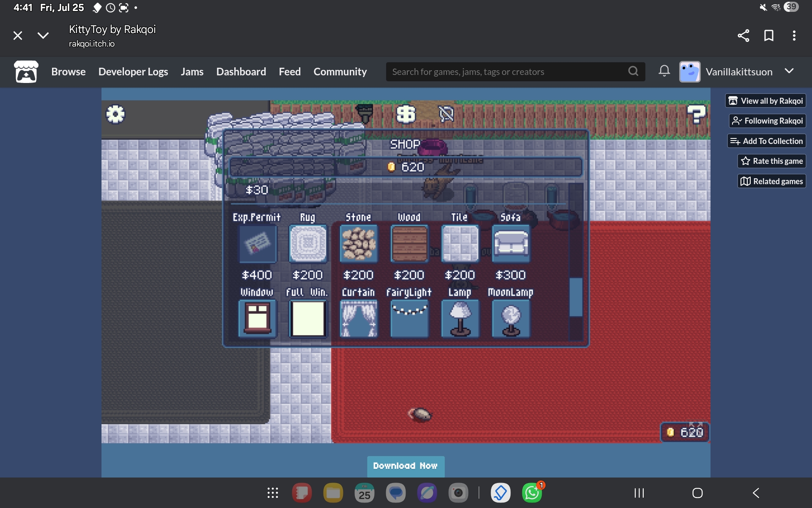Open the in-game help question mark
The width and height of the screenshot is (812, 508).
tap(696, 114)
